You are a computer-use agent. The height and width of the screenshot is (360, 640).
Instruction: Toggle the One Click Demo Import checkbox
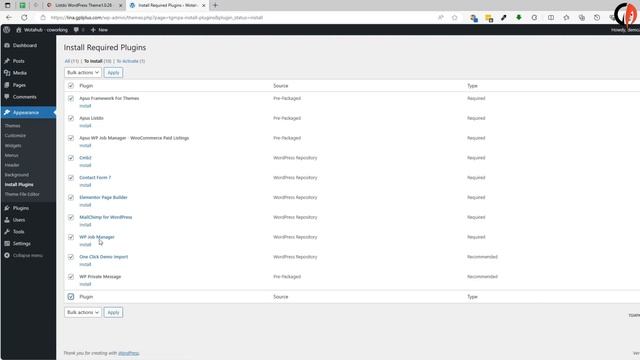[71, 257]
